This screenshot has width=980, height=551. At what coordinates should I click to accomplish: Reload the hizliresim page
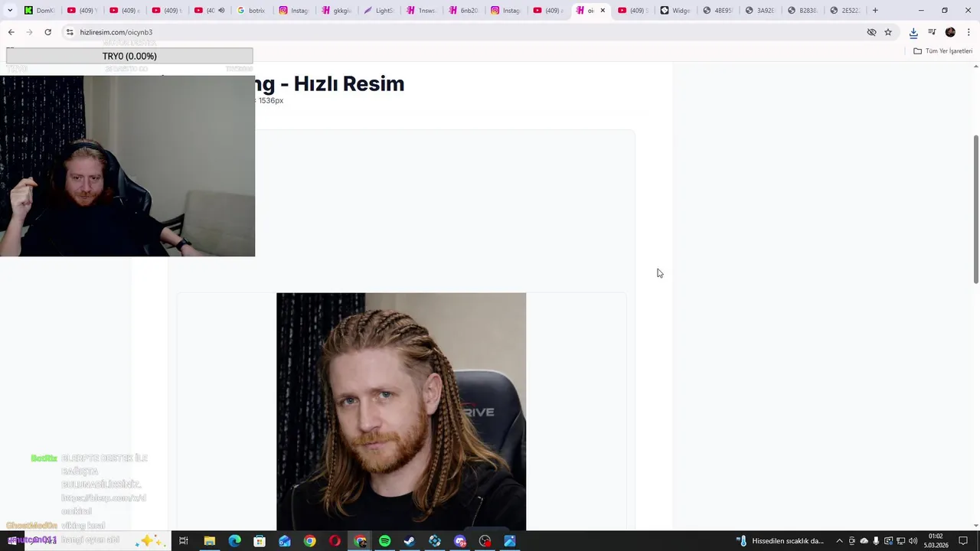[x=47, y=32]
